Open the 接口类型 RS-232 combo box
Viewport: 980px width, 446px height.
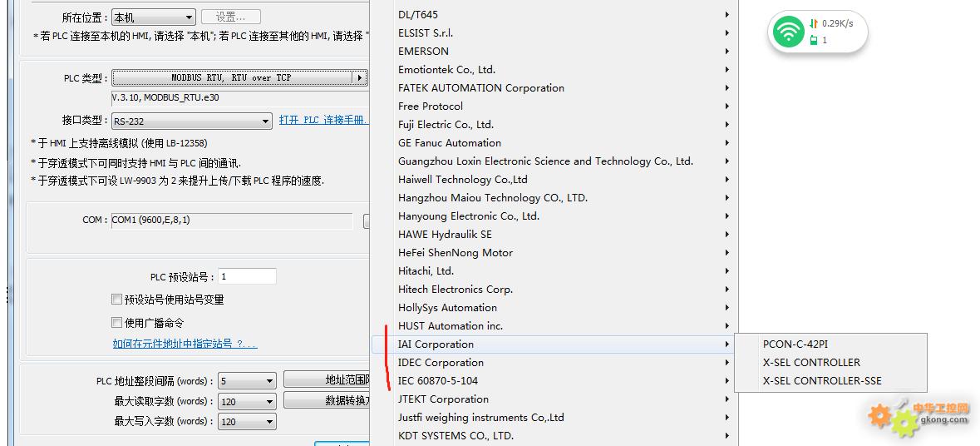pos(192,121)
